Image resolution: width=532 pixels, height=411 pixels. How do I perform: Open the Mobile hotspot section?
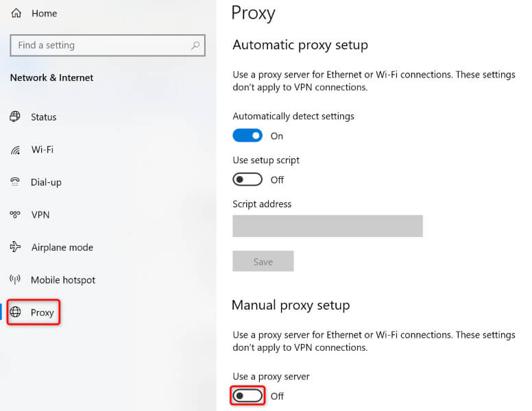click(x=63, y=279)
